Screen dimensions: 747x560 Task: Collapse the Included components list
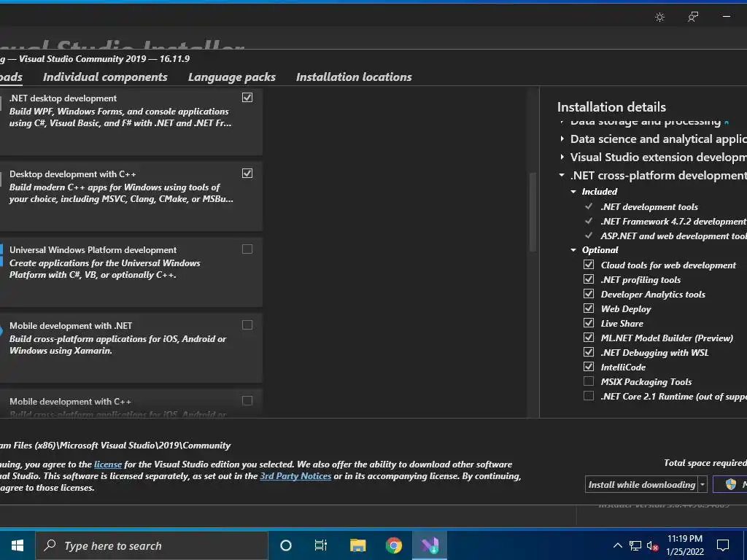[x=573, y=192]
